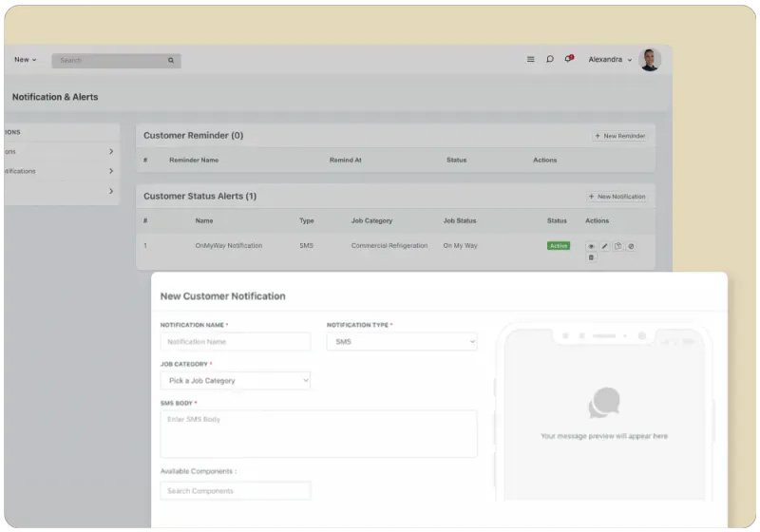Click the New Customer Notification heading
The height and width of the screenshot is (532, 760).
(x=223, y=296)
